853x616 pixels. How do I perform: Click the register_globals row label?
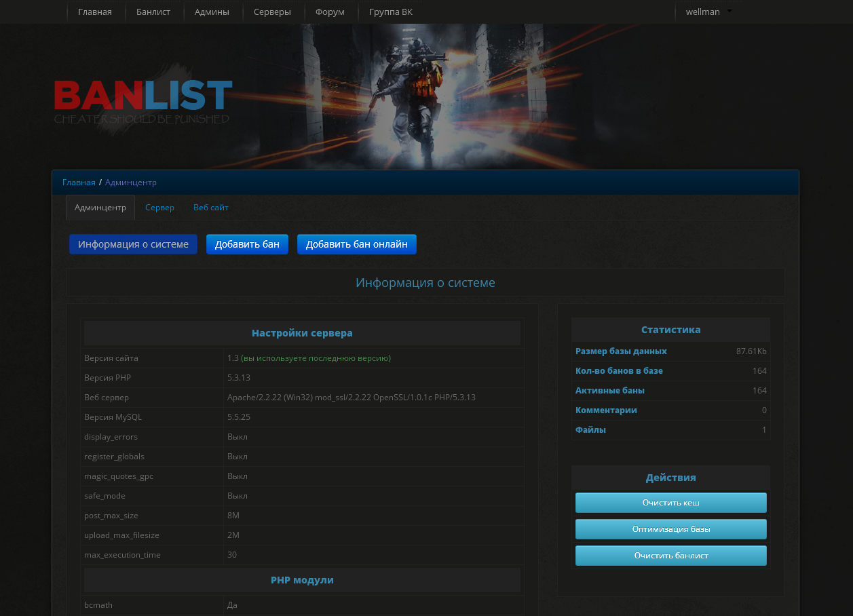pos(114,456)
